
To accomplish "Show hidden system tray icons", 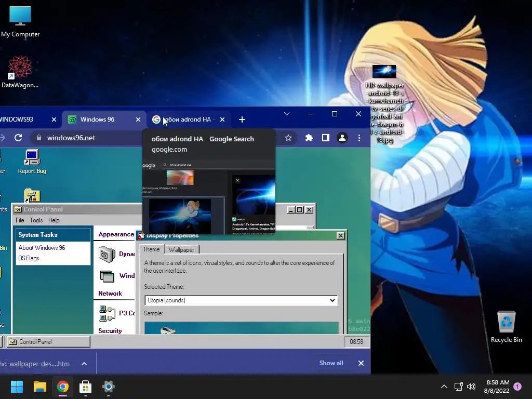I will [444, 387].
